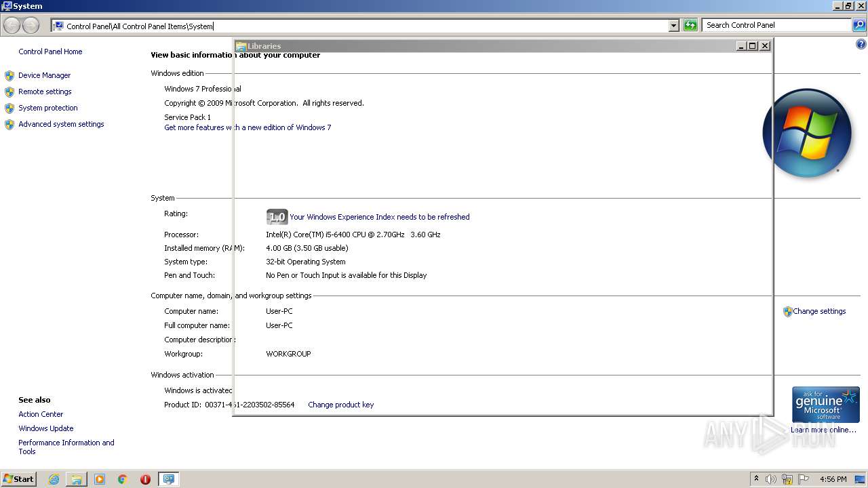Viewport: 868px width, 488px height.
Task: Click the 4.00 GB (3.50 GB usable) value
Action: pyautogui.click(x=307, y=248)
